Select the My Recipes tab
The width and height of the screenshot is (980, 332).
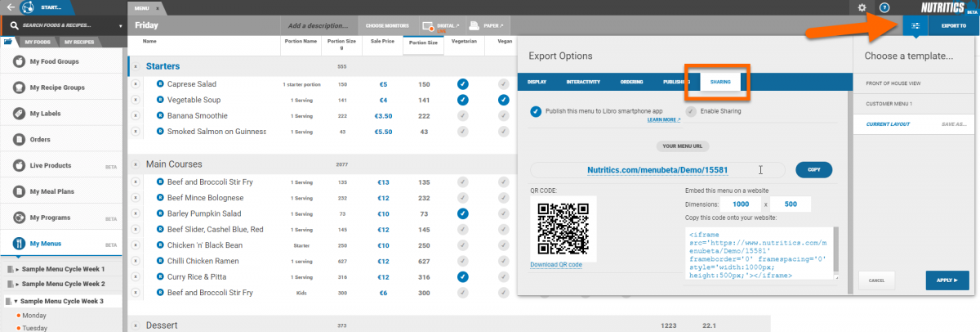click(79, 41)
